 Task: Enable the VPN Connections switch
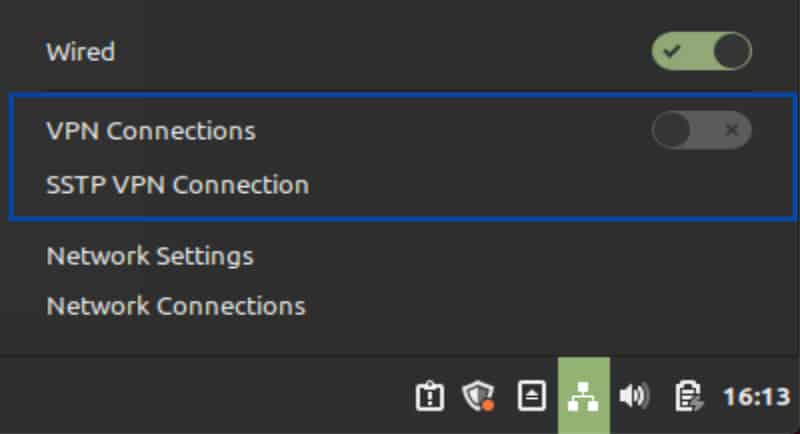(701, 130)
